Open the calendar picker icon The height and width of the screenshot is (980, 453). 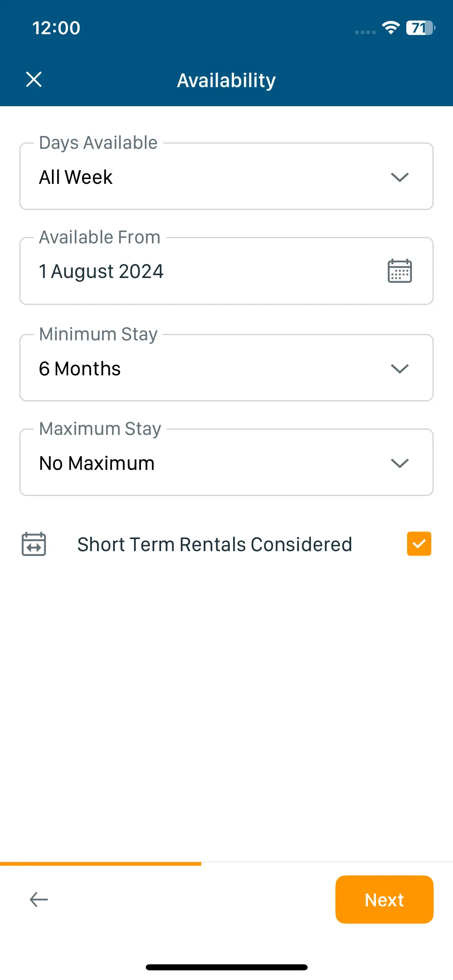tap(399, 271)
